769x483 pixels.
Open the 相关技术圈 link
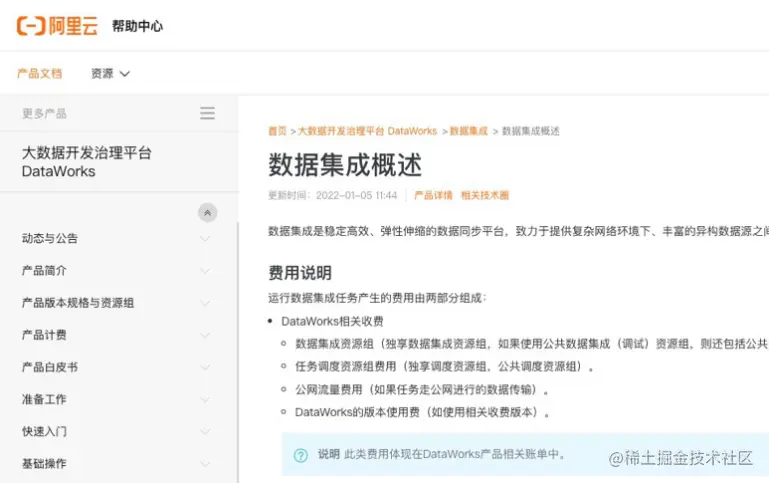click(485, 195)
